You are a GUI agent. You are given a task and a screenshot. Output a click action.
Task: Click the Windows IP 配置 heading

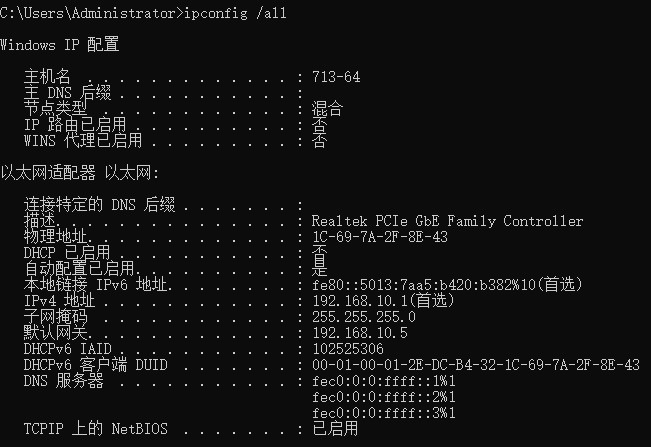tap(60, 44)
